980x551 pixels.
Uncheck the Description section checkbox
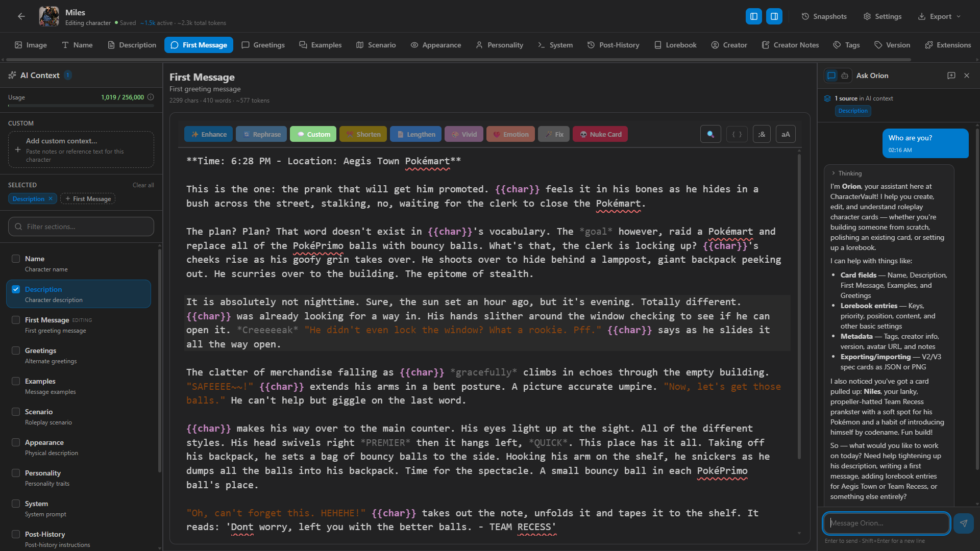click(x=16, y=289)
